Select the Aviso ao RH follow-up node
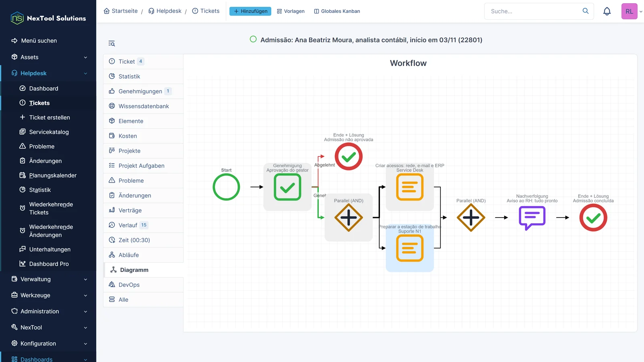 532,218
